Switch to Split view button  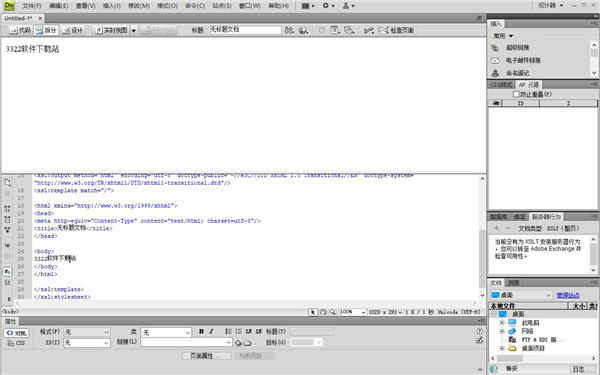(x=46, y=30)
